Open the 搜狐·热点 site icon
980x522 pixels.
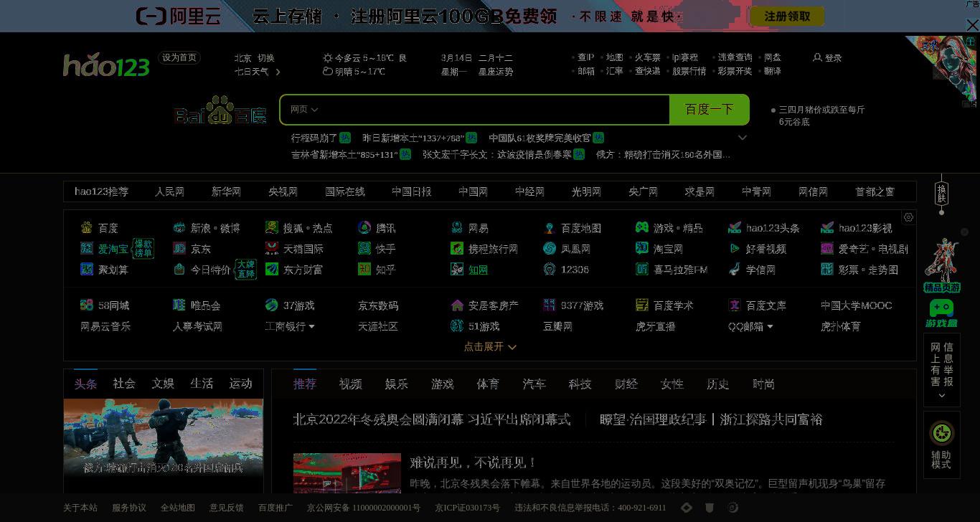point(272,228)
